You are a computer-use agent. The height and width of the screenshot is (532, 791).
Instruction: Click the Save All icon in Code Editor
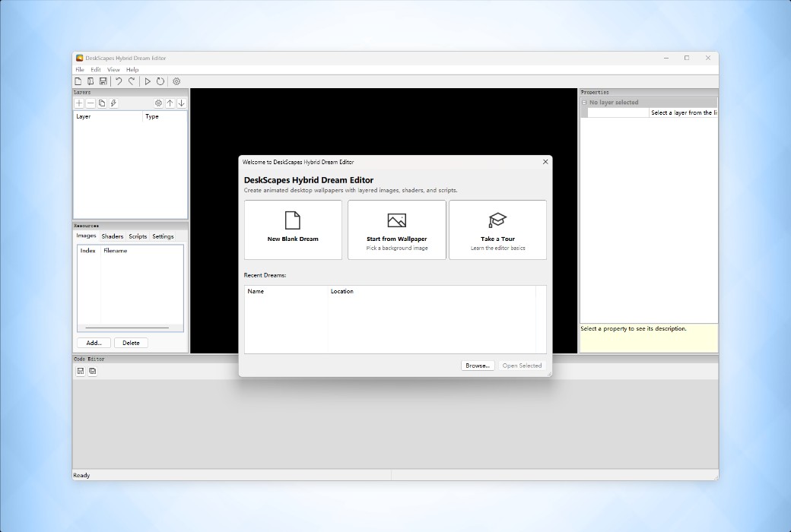(92, 371)
